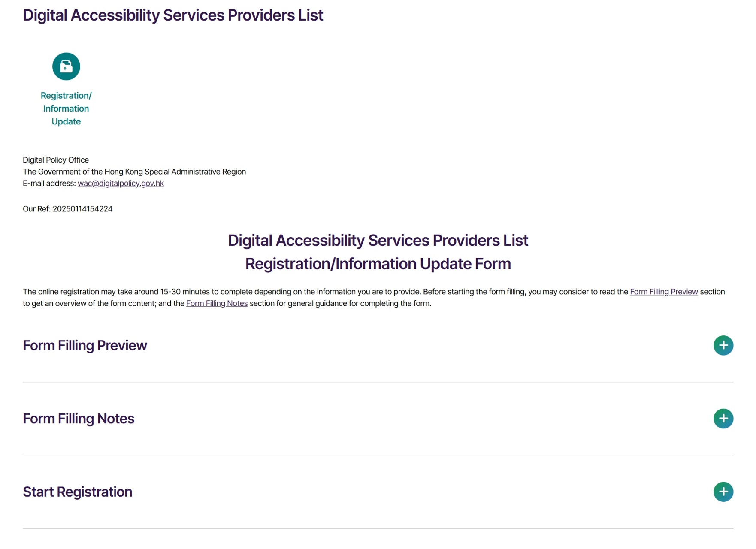Click the Our Ref label text
756x549 pixels.
(x=36, y=209)
